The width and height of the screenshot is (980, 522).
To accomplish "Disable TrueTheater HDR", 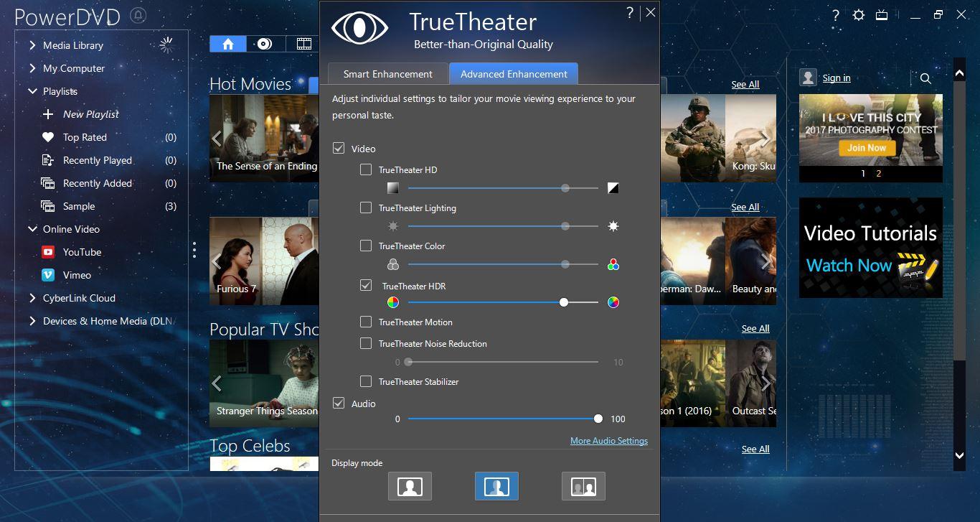I will [366, 285].
